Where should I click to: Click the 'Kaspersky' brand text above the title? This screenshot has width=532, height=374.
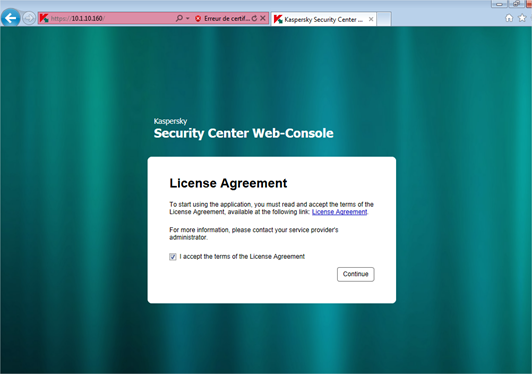(170, 121)
